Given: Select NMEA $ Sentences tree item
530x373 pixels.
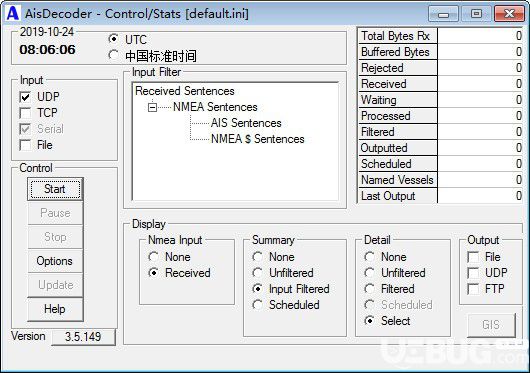Looking at the screenshot, I should [258, 139].
